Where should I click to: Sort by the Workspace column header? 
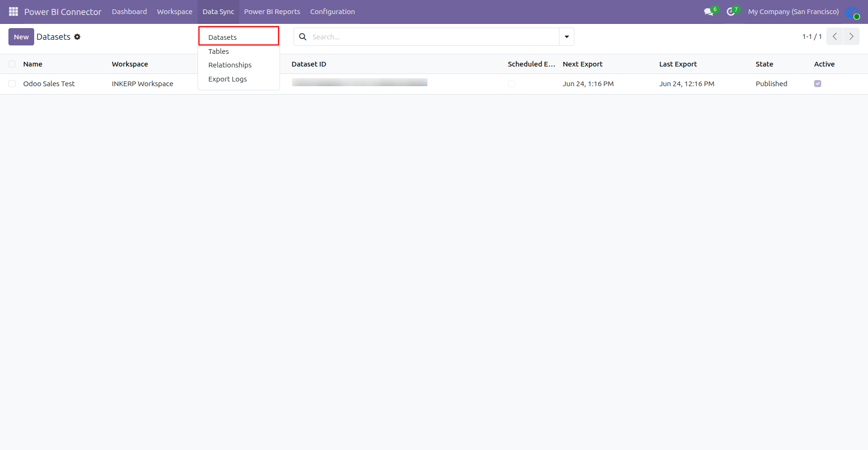click(x=130, y=64)
